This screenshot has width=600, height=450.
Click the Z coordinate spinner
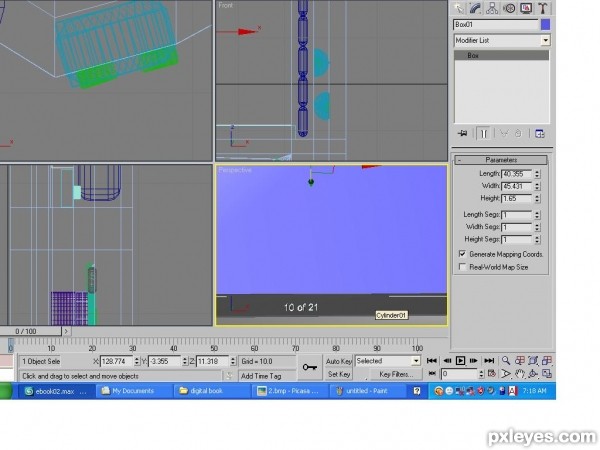pos(233,361)
